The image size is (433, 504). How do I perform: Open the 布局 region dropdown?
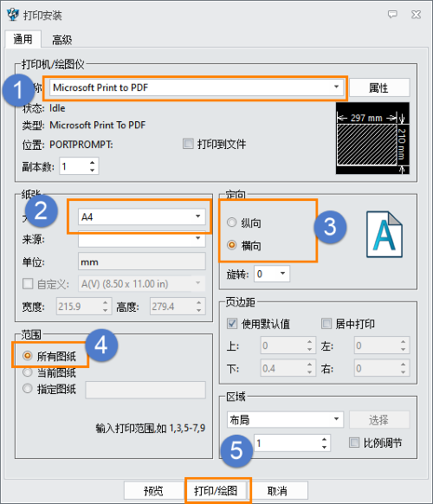click(x=285, y=419)
